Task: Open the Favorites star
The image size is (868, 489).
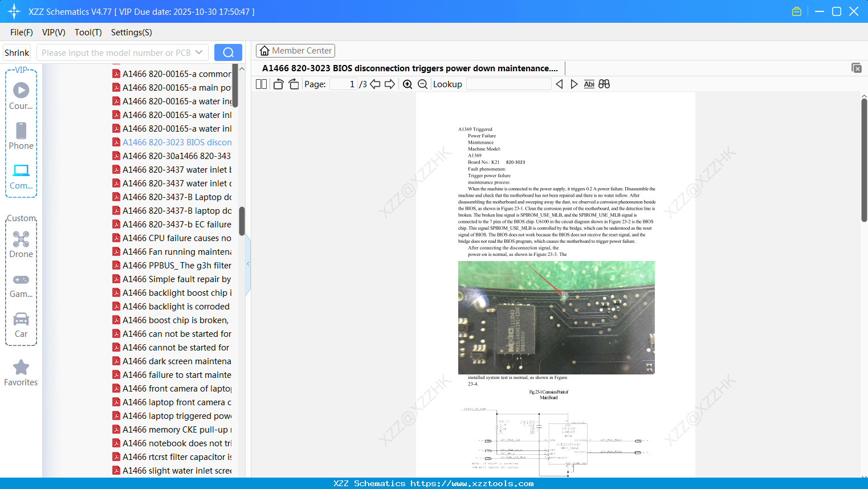Action: 21,373
